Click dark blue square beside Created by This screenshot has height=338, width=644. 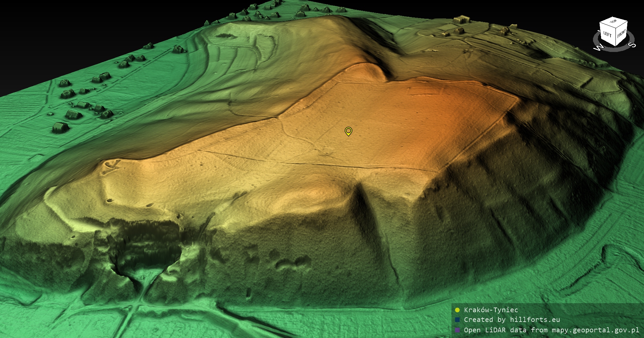click(457, 320)
